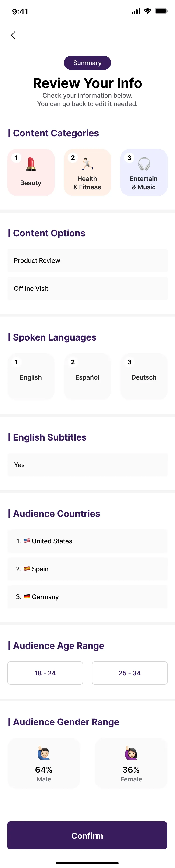Tap the Product Review option row

click(87, 260)
